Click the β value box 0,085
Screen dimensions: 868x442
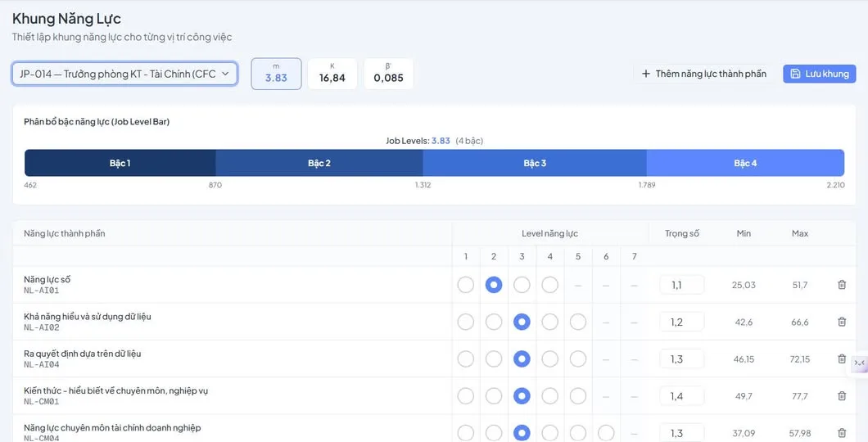click(x=389, y=74)
